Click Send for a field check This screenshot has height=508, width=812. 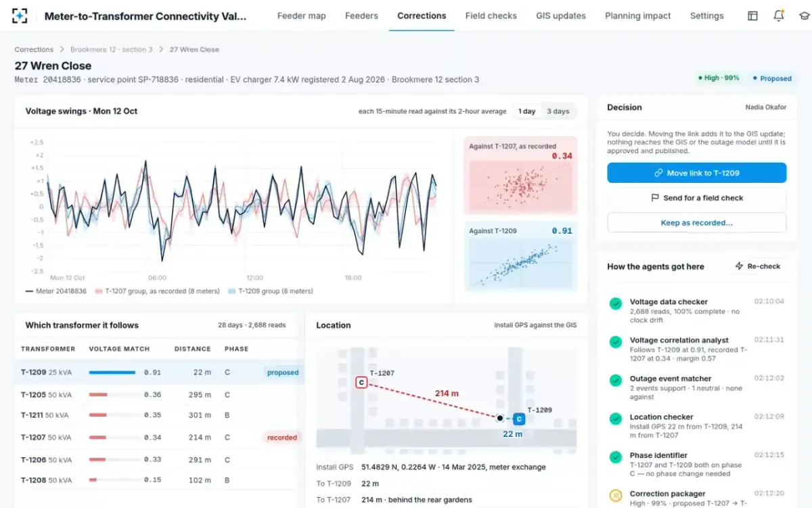pyautogui.click(x=696, y=198)
